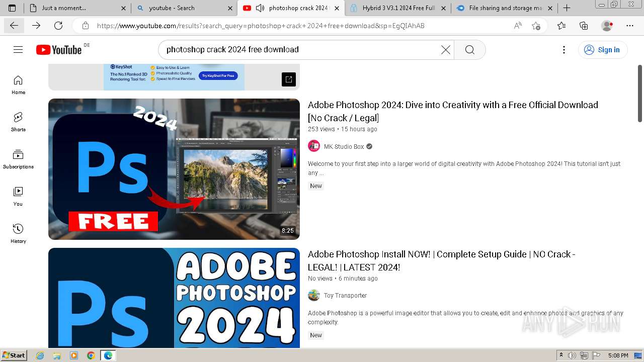
Task: Open the Toy Transporter channel name
Action: click(x=345, y=295)
